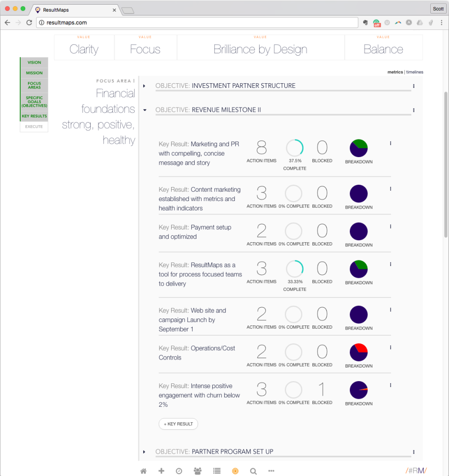Select the Key Results sidebar tab

(x=34, y=116)
